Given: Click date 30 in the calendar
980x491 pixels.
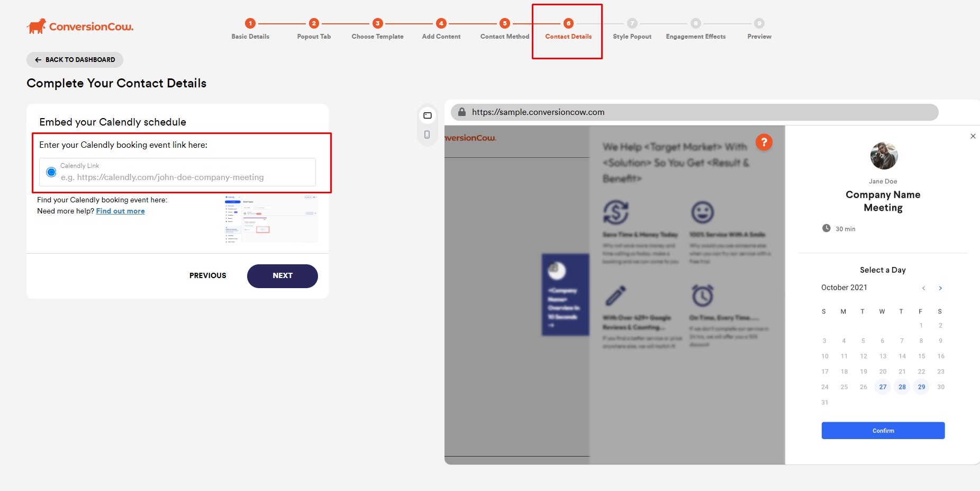Looking at the screenshot, I should [941, 387].
